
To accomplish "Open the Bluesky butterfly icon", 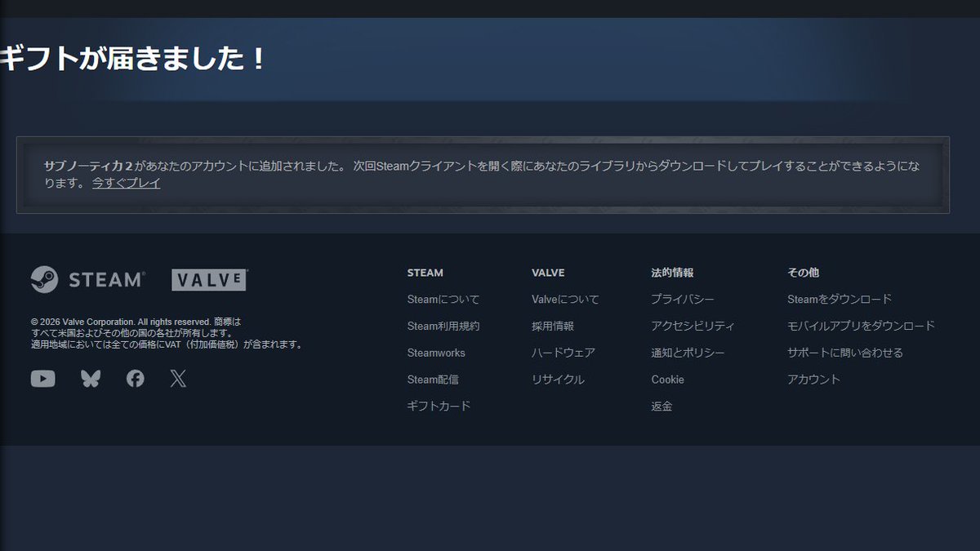I will pyautogui.click(x=91, y=379).
